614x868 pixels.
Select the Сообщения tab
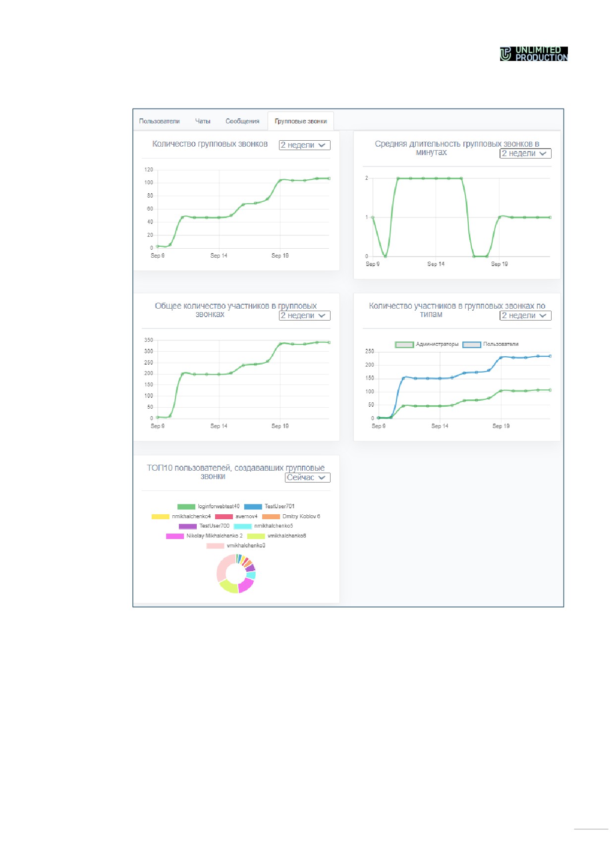tap(242, 121)
